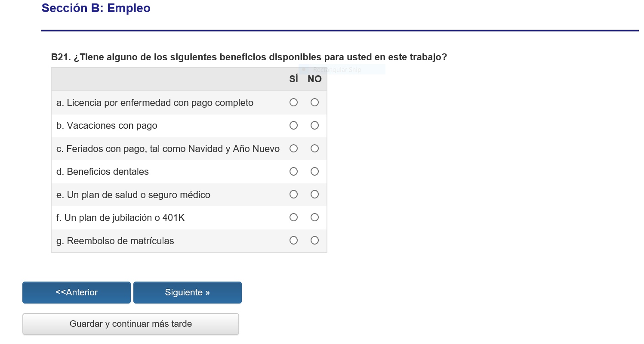Pick SÍ for Beneficios dentales
Viewport: 644px width, 344px height.
coord(293,171)
